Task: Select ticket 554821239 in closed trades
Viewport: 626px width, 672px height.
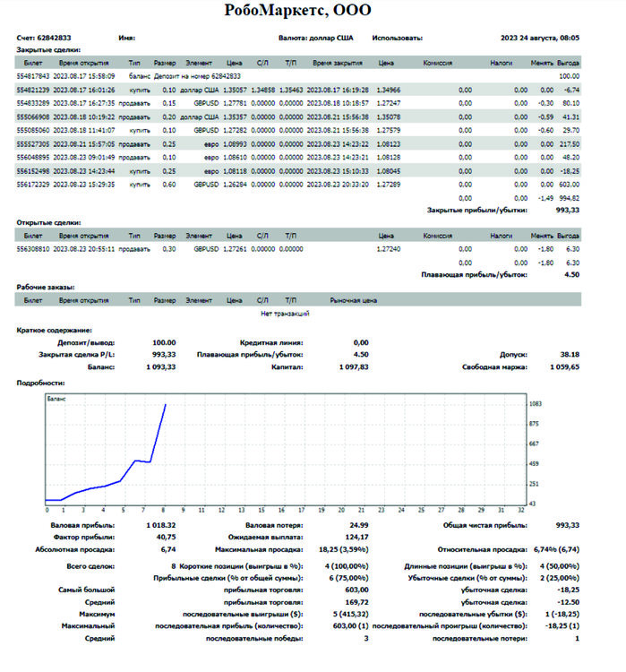Action: [33, 90]
